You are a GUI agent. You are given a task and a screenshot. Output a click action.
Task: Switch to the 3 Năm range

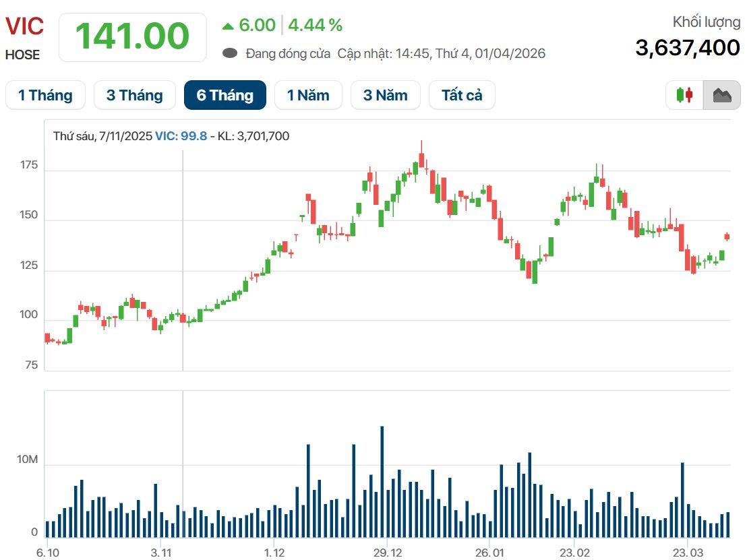tap(385, 95)
